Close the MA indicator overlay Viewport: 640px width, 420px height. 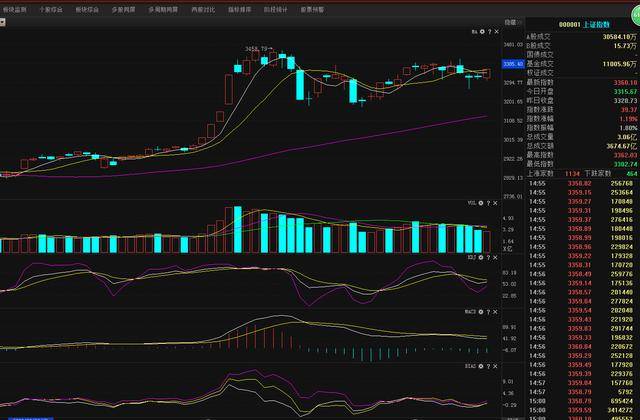pos(497,32)
